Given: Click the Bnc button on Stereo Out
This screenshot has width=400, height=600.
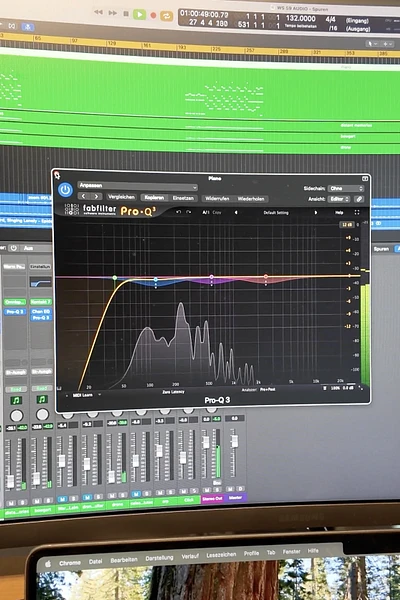Looking at the screenshot, I should pos(217,483).
